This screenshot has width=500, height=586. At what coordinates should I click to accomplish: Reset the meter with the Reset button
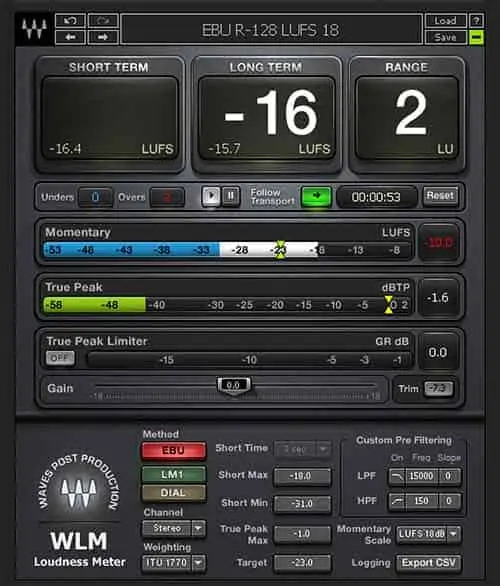point(440,196)
